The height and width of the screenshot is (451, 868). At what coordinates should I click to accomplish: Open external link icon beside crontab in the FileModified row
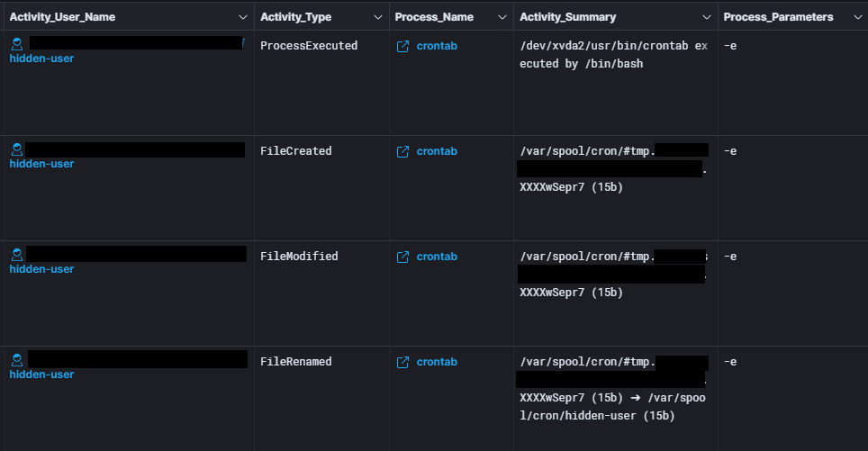[x=403, y=257]
